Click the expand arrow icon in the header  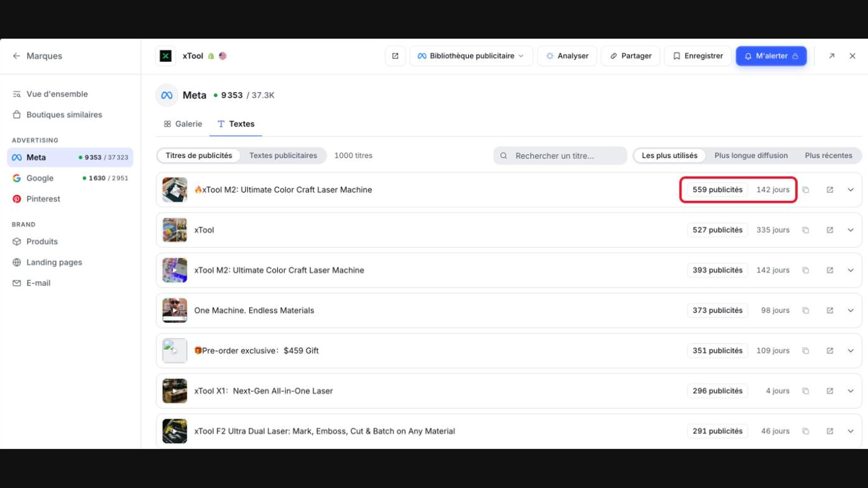[832, 56]
